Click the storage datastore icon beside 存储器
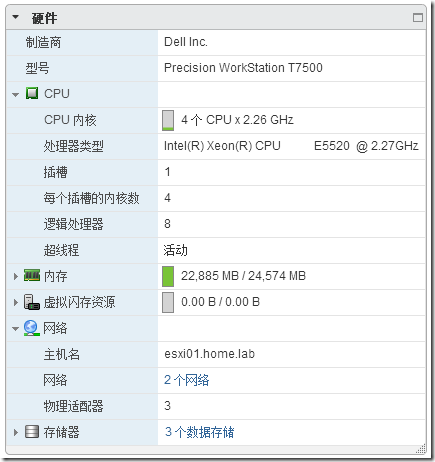Viewport: 435px width, 462px height. click(32, 432)
